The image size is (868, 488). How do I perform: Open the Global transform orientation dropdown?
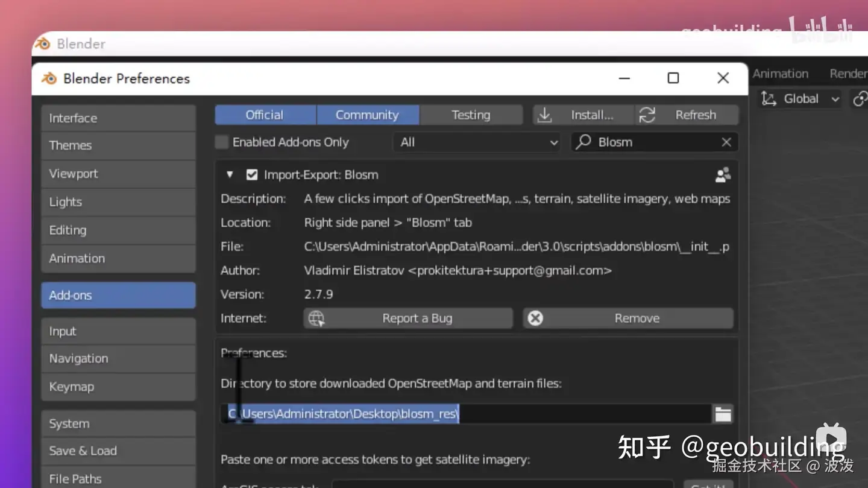click(800, 99)
